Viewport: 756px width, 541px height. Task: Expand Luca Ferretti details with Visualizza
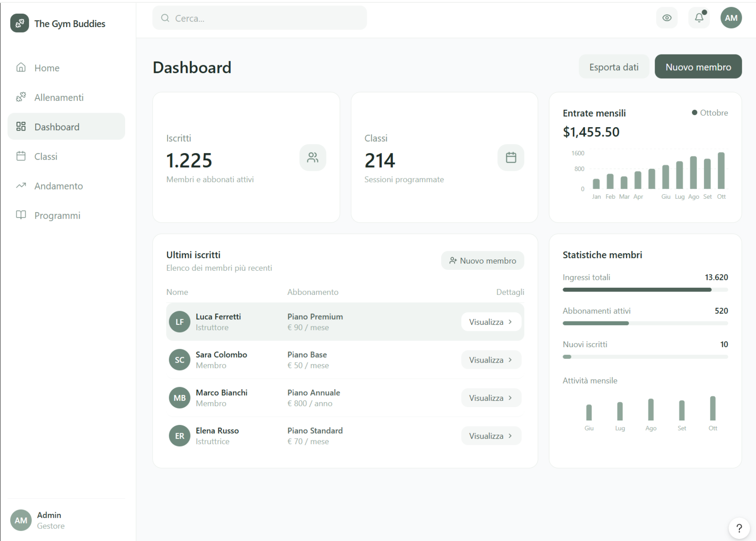coord(491,322)
